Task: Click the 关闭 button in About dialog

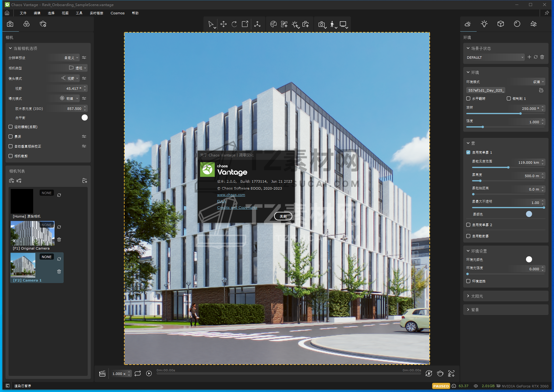Action: pyautogui.click(x=283, y=216)
